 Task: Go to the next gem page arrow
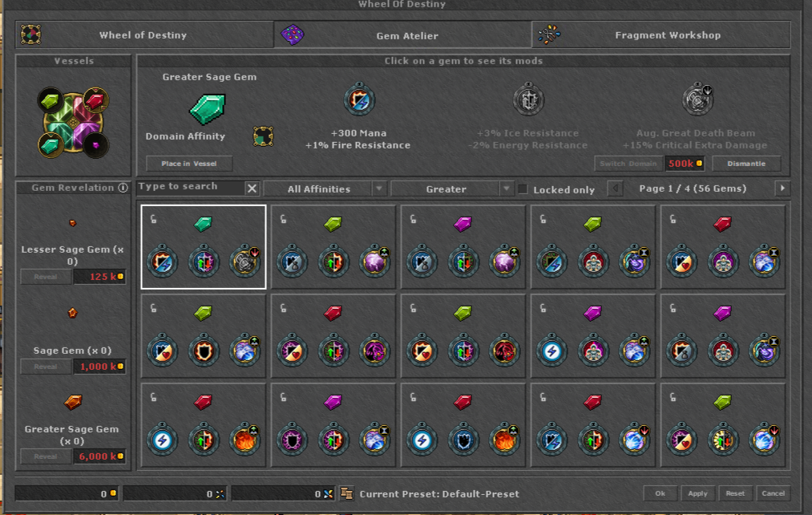pyautogui.click(x=782, y=188)
